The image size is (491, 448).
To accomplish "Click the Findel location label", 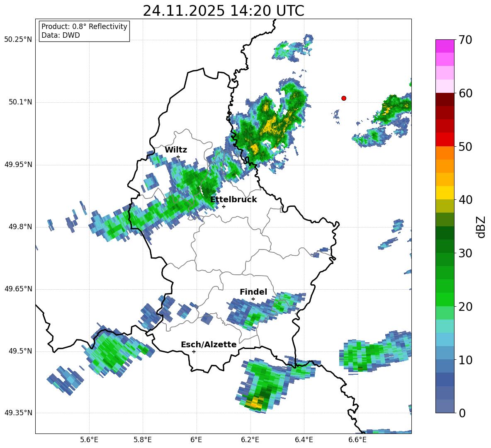I will [253, 292].
